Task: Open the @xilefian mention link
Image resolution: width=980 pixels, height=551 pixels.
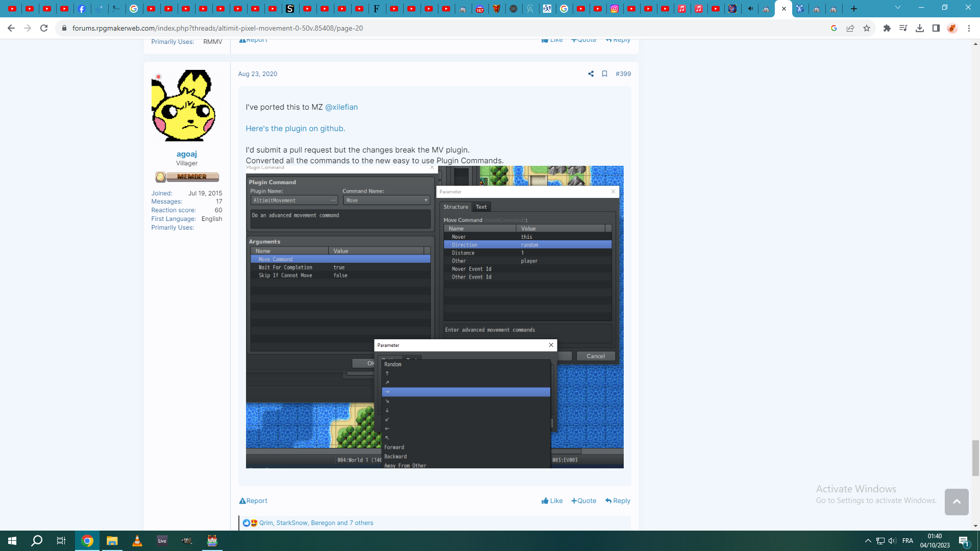Action: (341, 107)
